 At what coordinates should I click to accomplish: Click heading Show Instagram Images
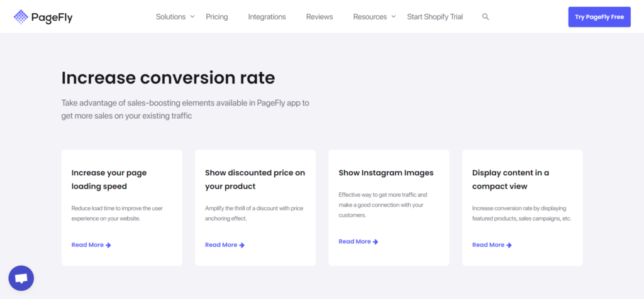(x=386, y=173)
